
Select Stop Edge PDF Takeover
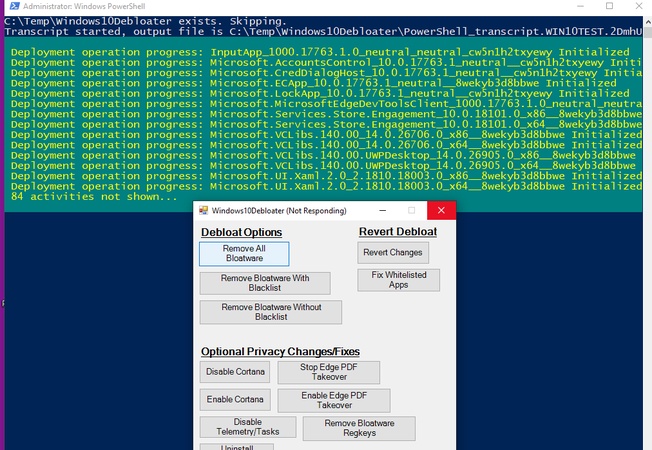click(x=328, y=372)
